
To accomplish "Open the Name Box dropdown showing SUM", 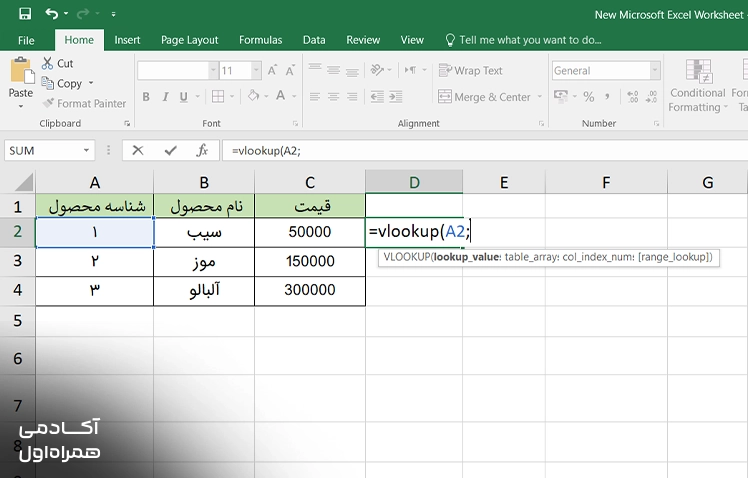I will point(86,151).
